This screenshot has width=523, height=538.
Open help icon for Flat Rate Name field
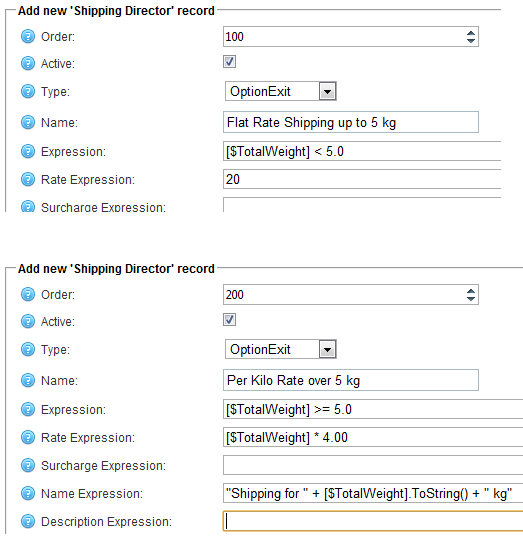[28, 122]
